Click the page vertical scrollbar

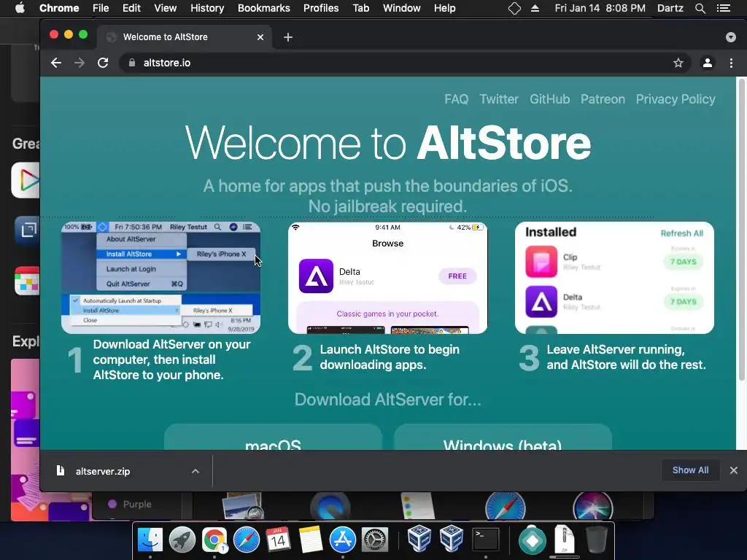pyautogui.click(x=741, y=228)
